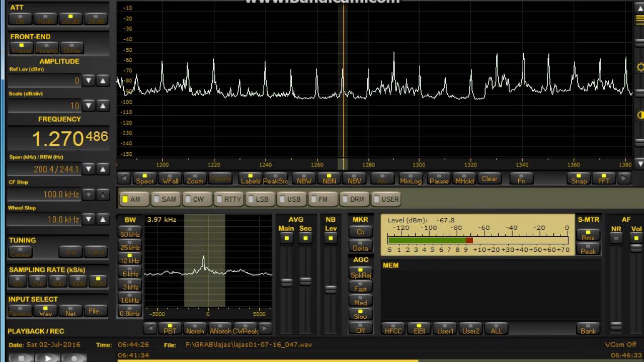Screen dimensions: 644x362
Task: Toggle the 20 dB attenuator
Action: [x=71, y=20]
